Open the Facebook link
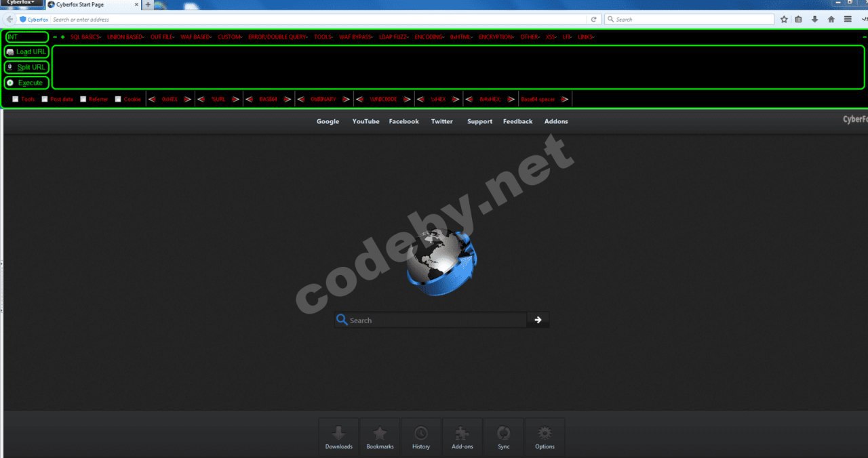The width and height of the screenshot is (868, 458). [x=403, y=121]
